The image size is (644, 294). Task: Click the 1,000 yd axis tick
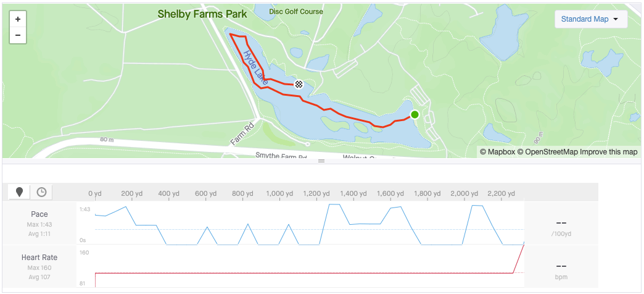click(x=279, y=193)
